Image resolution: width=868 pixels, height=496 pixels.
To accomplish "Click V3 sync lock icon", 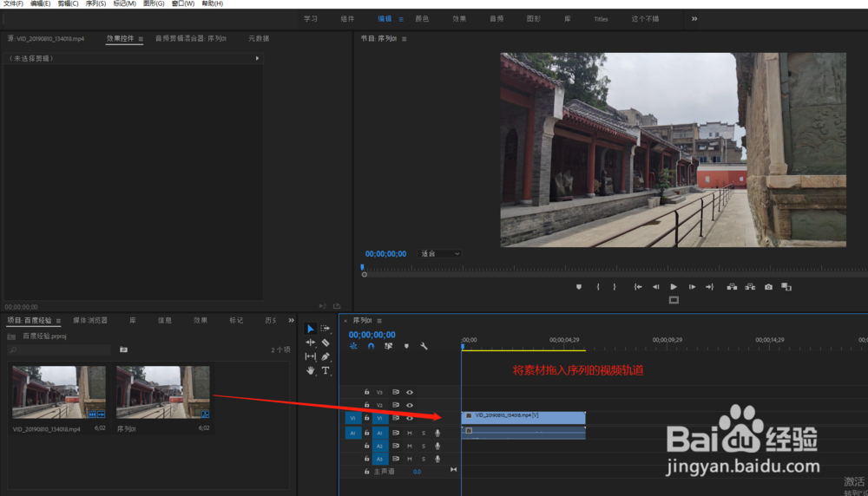I will 396,392.
